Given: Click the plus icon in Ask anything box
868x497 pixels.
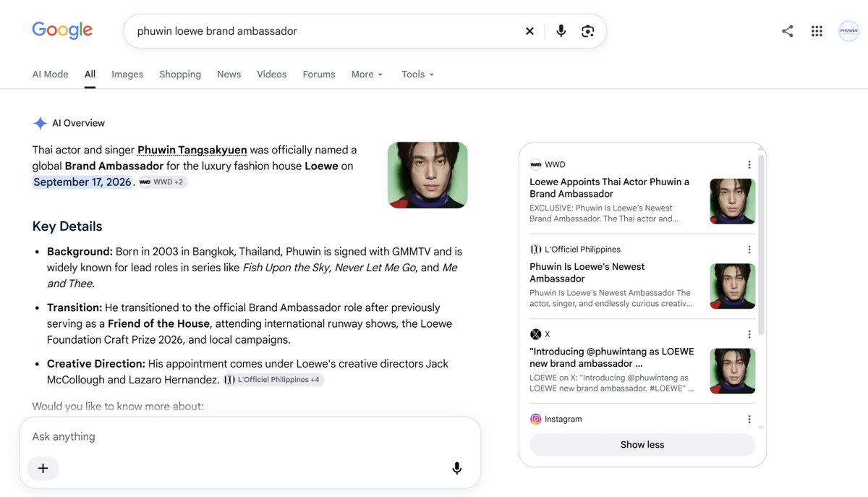Looking at the screenshot, I should [43, 468].
